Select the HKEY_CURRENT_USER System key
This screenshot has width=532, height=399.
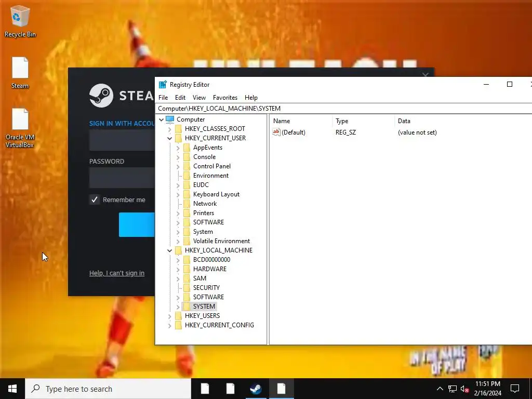coord(203,232)
